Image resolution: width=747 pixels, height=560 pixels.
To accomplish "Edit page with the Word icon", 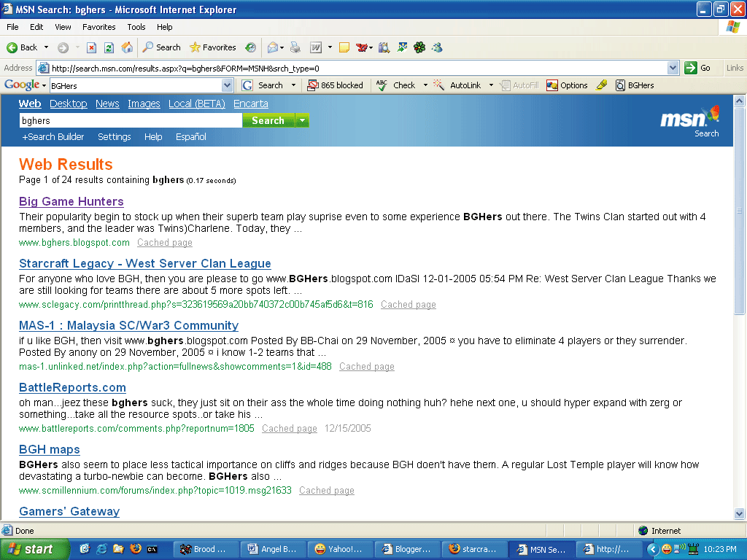I will pos(315,47).
